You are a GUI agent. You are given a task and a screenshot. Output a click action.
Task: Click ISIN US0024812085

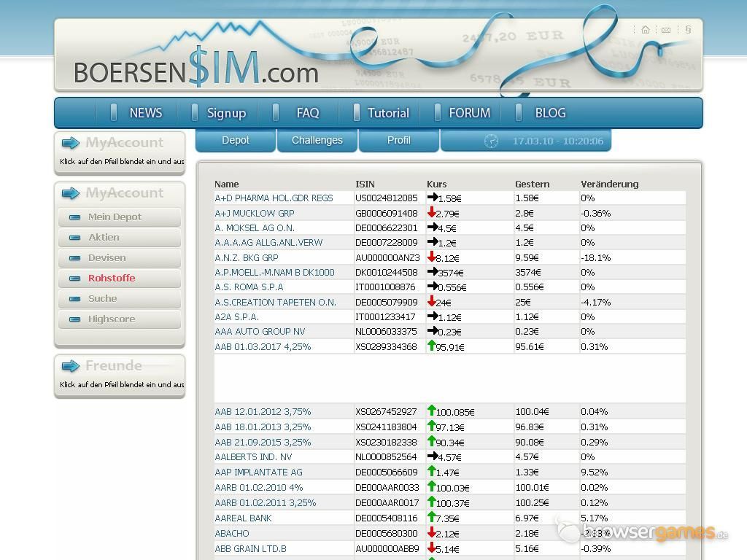[387, 198]
